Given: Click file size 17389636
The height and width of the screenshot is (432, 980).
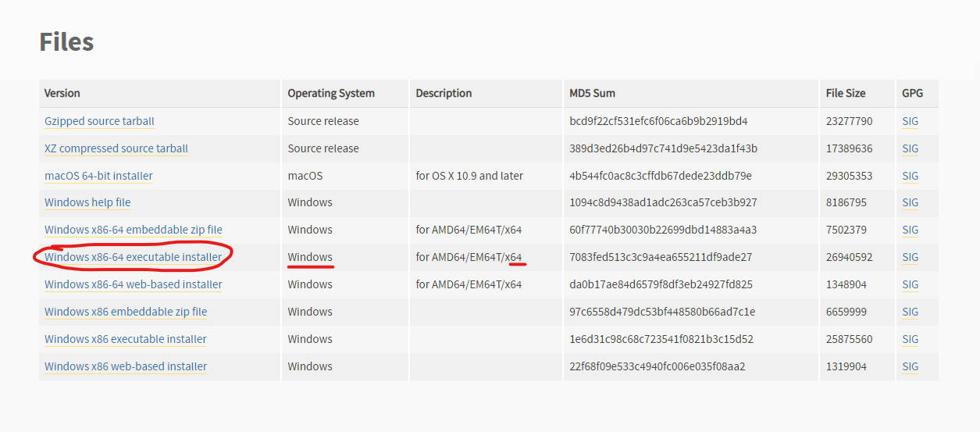Looking at the screenshot, I should tap(850, 148).
